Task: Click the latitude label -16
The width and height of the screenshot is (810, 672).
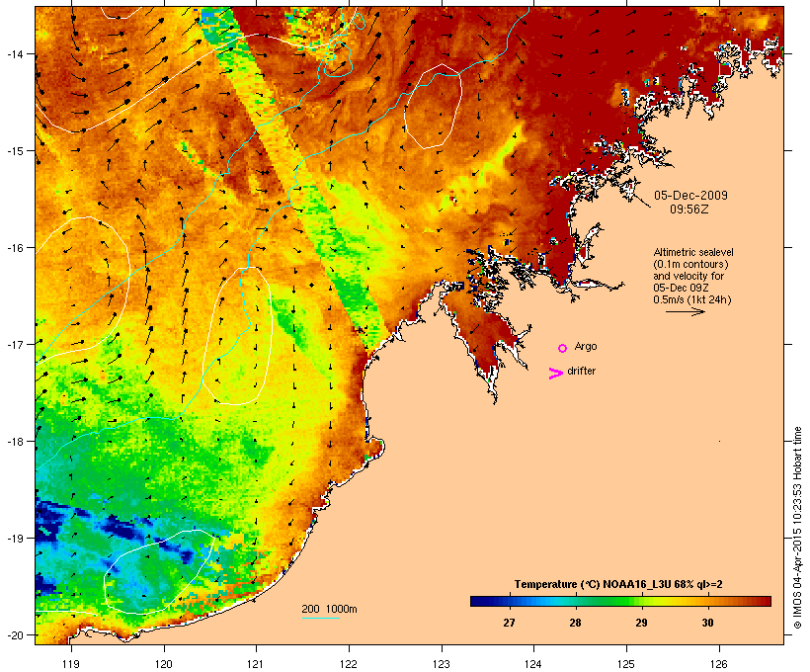Action: [x=14, y=248]
